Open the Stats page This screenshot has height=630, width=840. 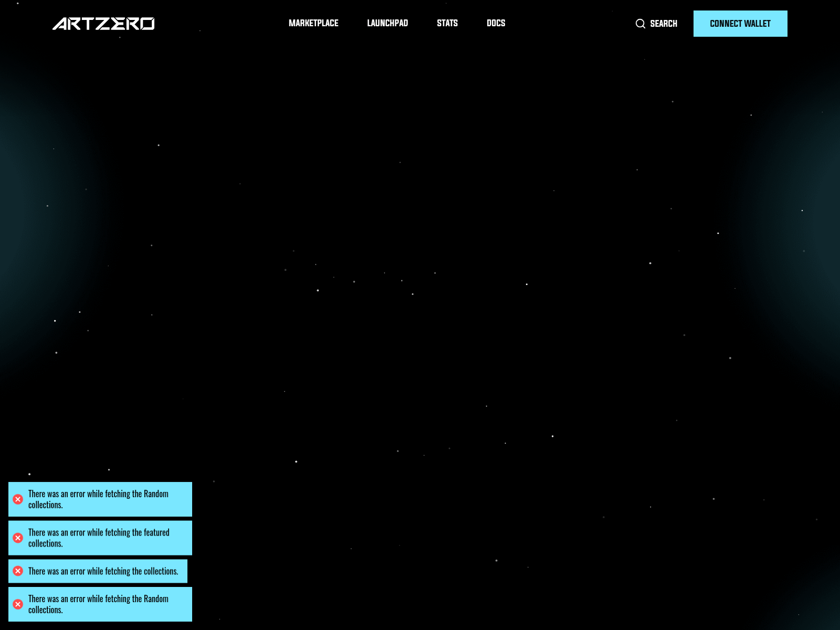click(447, 23)
